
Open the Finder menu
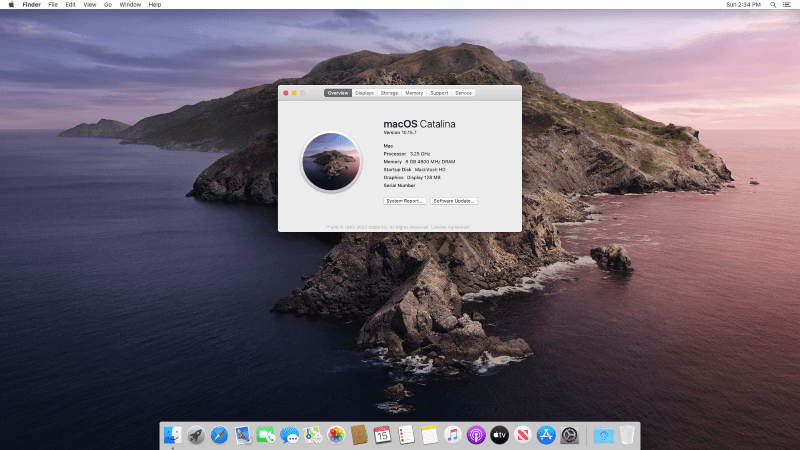(x=32, y=5)
